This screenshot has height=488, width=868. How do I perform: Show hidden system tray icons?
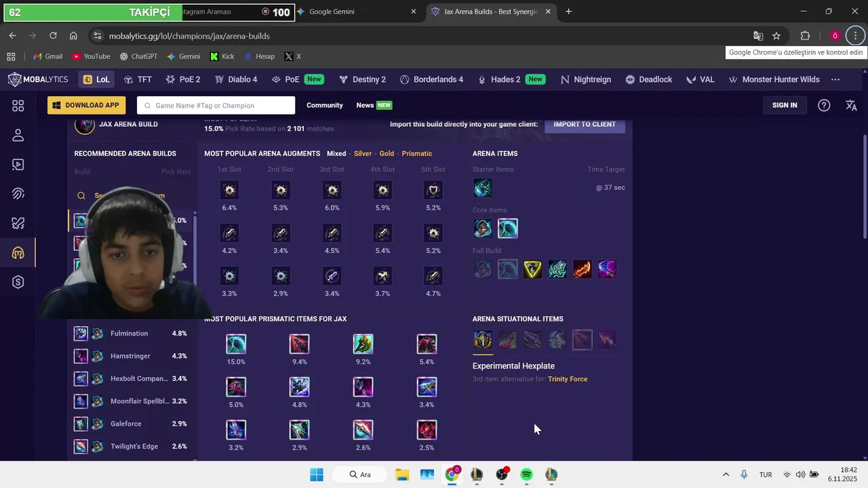pos(726,474)
